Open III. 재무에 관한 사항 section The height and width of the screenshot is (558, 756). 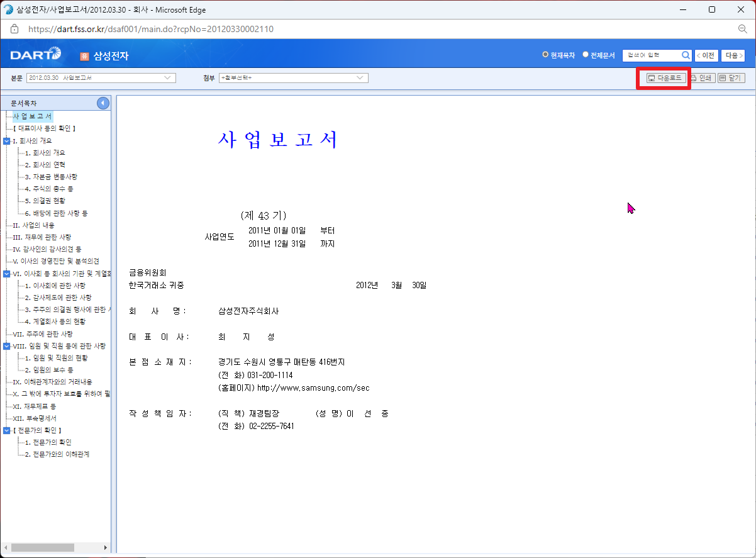point(42,237)
